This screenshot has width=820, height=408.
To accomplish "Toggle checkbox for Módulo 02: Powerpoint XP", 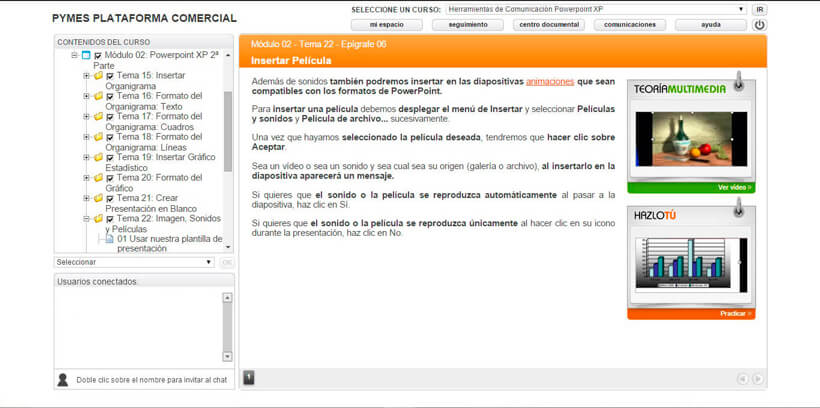I will click(98, 55).
